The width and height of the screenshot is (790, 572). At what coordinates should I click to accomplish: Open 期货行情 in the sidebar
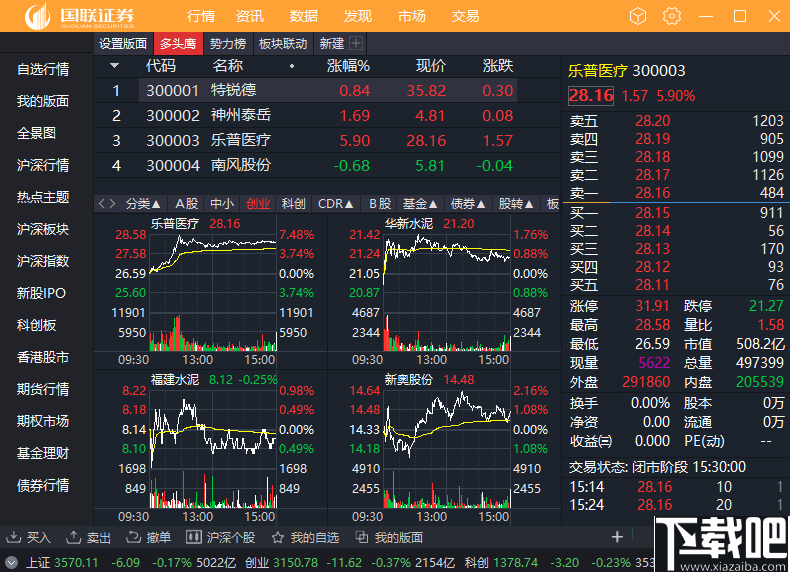pyautogui.click(x=43, y=389)
